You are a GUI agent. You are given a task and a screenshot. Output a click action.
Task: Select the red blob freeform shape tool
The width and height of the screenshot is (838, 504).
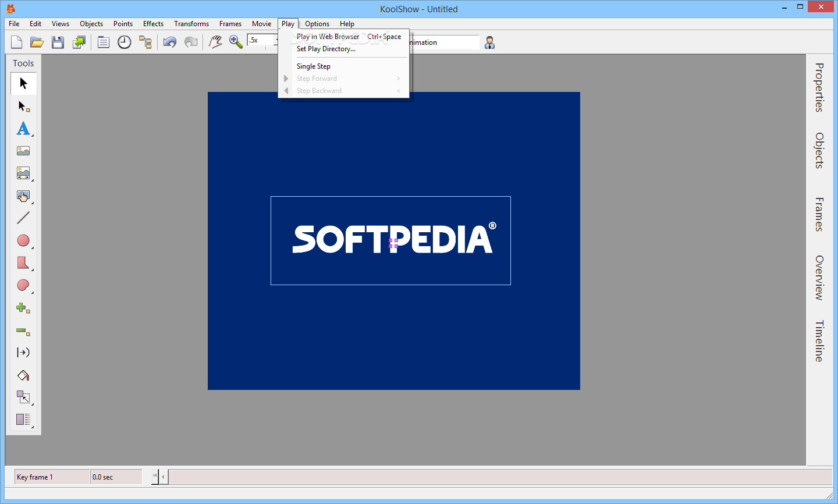tap(23, 285)
